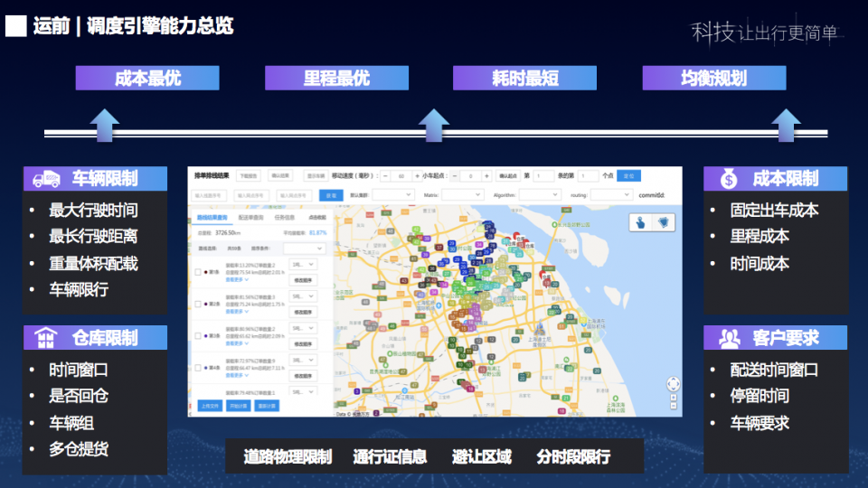Click the 显示车辆 button

[316, 176]
